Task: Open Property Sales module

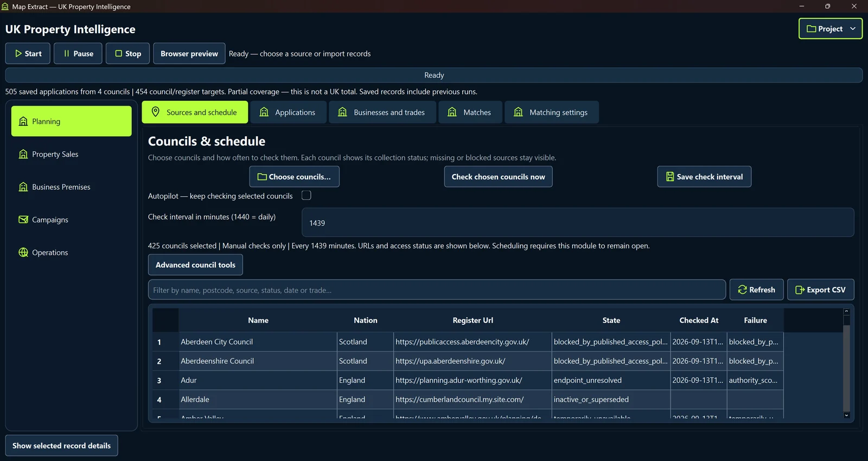Action: 72,154
